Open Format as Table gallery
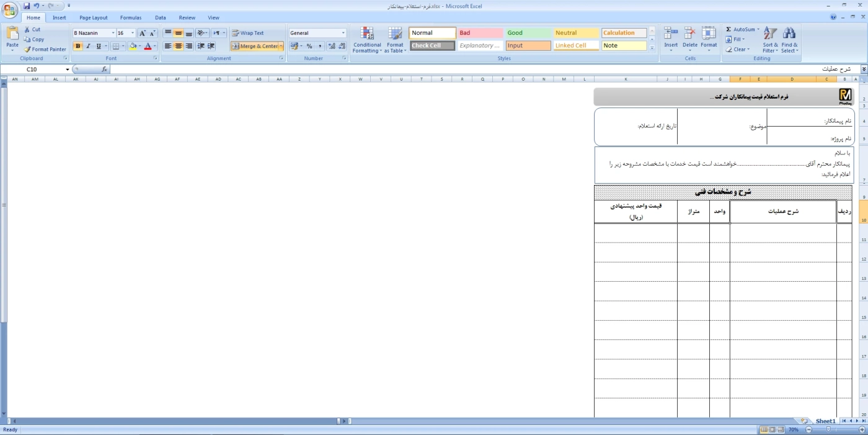Screen dimensions: 868x435 coord(395,40)
